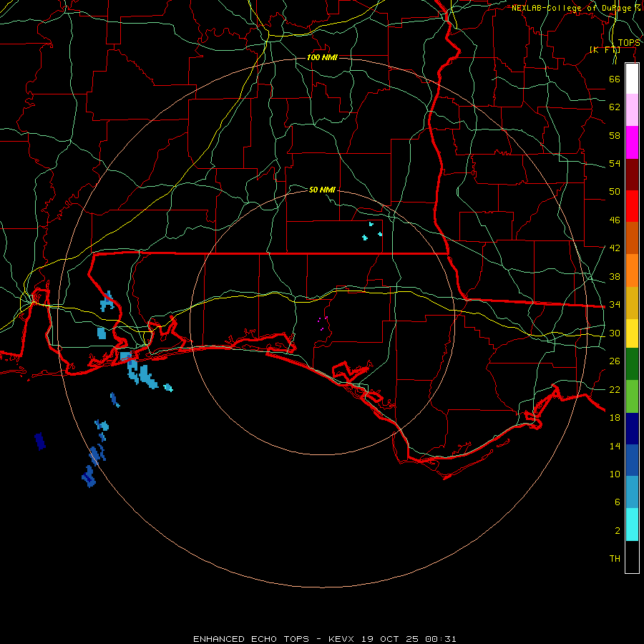Click the '46' legend value

click(615, 220)
